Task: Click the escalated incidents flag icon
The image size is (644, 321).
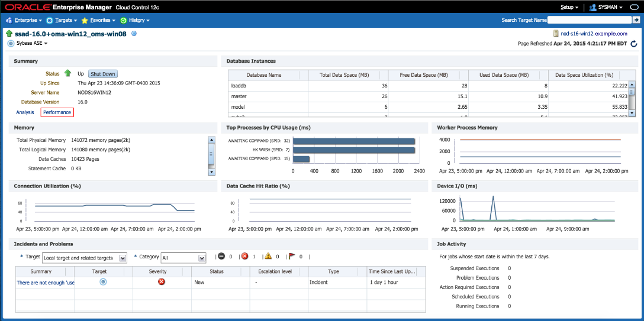Action: (x=292, y=256)
